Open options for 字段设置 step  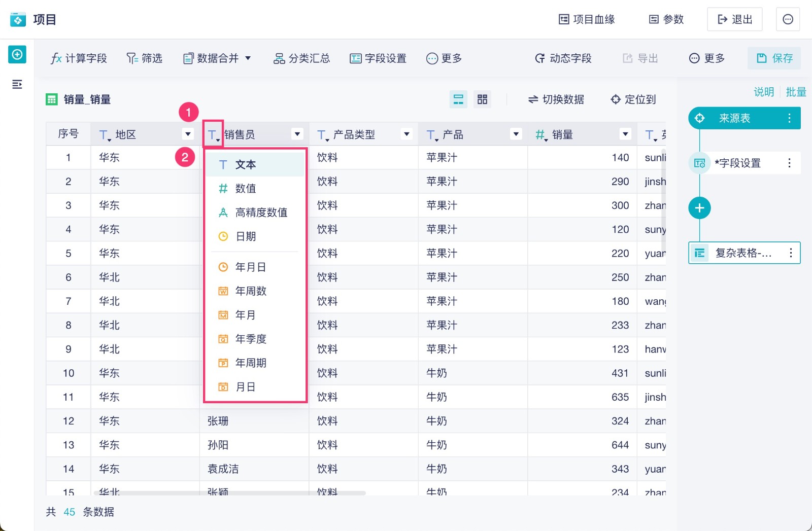[789, 163]
